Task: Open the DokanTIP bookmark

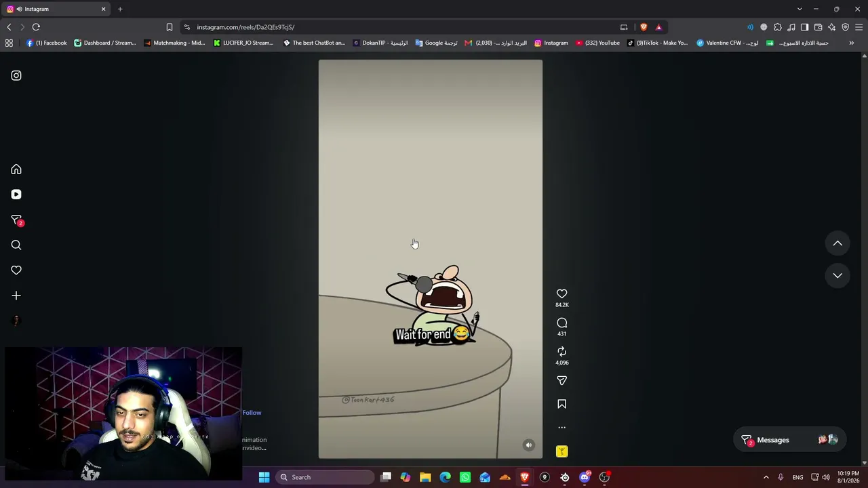Action: [x=380, y=43]
